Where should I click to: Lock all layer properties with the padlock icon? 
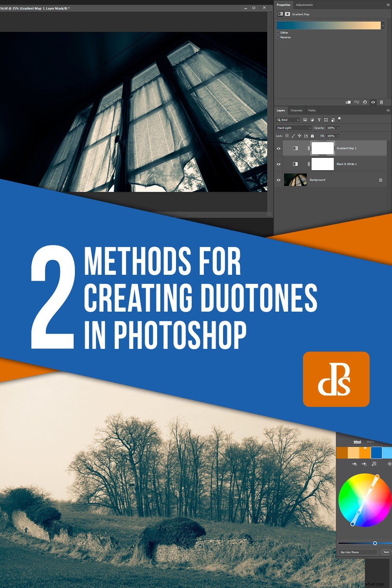tap(312, 136)
